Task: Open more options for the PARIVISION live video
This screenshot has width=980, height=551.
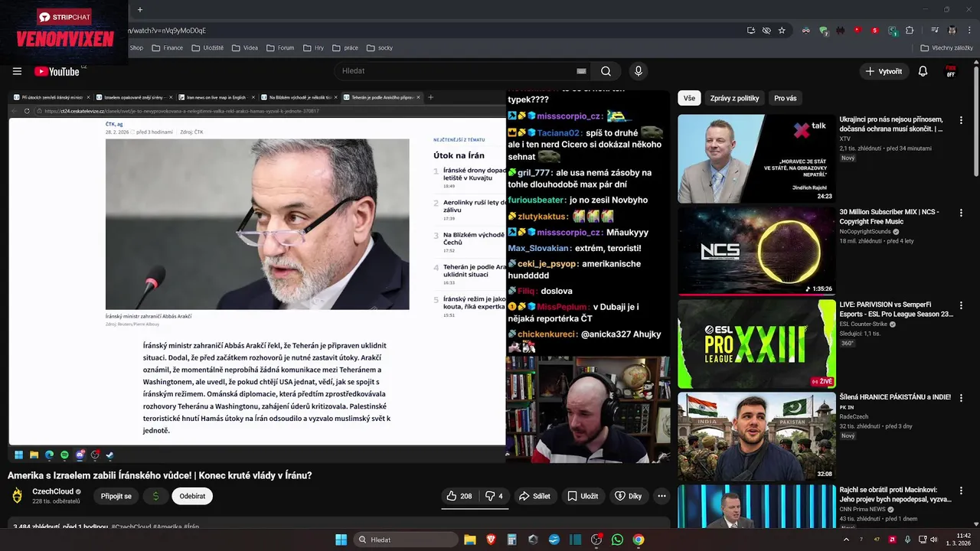Action: click(x=961, y=305)
